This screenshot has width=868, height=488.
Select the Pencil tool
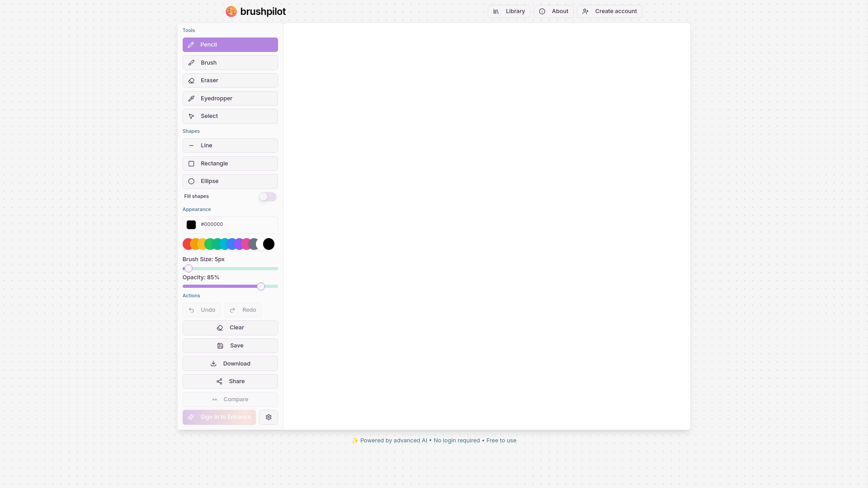pos(230,45)
